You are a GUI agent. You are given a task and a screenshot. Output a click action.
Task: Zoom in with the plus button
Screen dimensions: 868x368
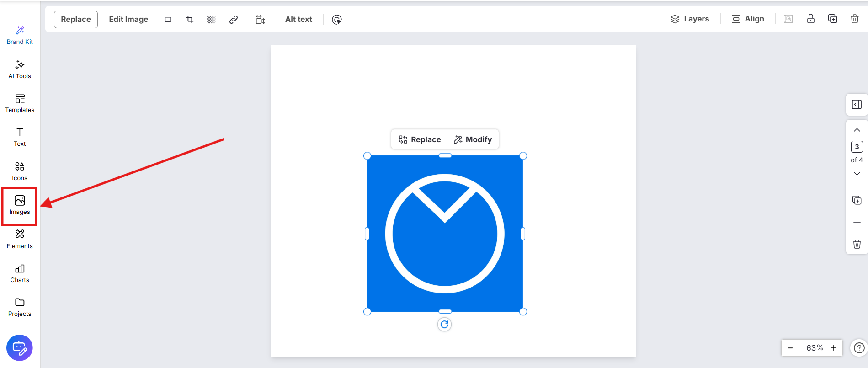tap(834, 348)
